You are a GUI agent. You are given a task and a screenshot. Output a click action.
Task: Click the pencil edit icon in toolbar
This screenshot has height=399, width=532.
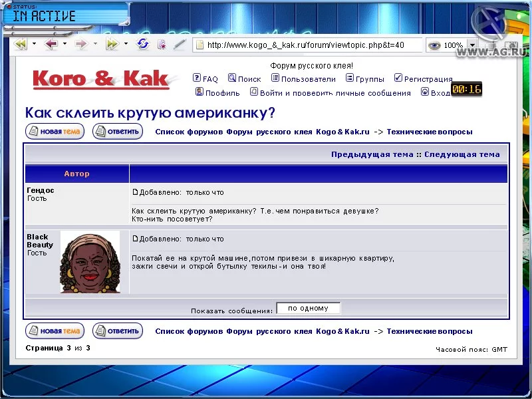coord(180,45)
